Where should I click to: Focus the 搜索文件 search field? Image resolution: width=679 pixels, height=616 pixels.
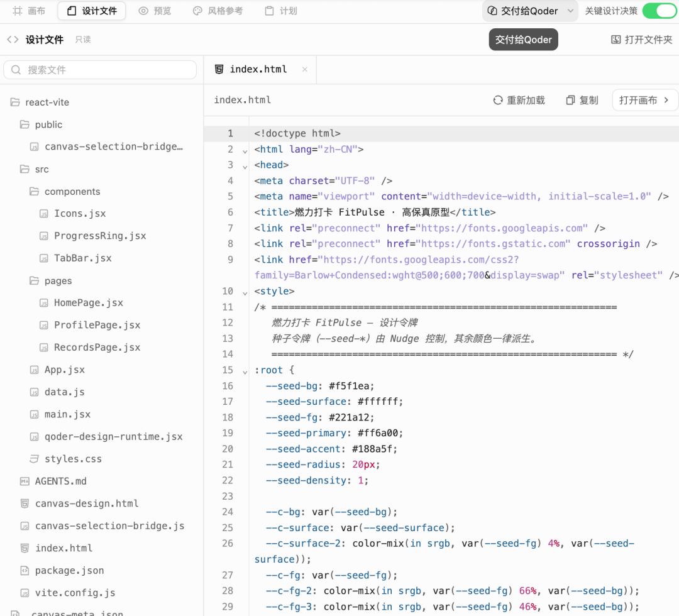100,70
